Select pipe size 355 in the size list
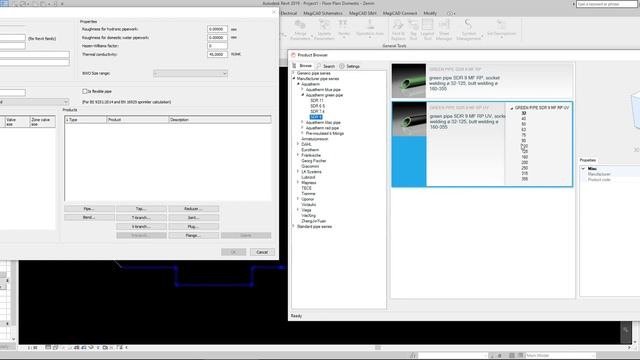Viewport: 640px width, 360px height. (524, 179)
